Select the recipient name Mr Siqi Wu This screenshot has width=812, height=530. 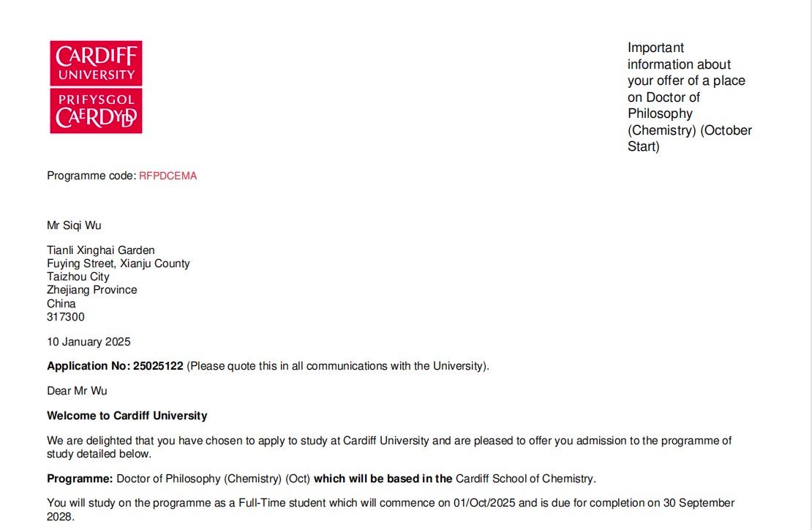point(74,225)
